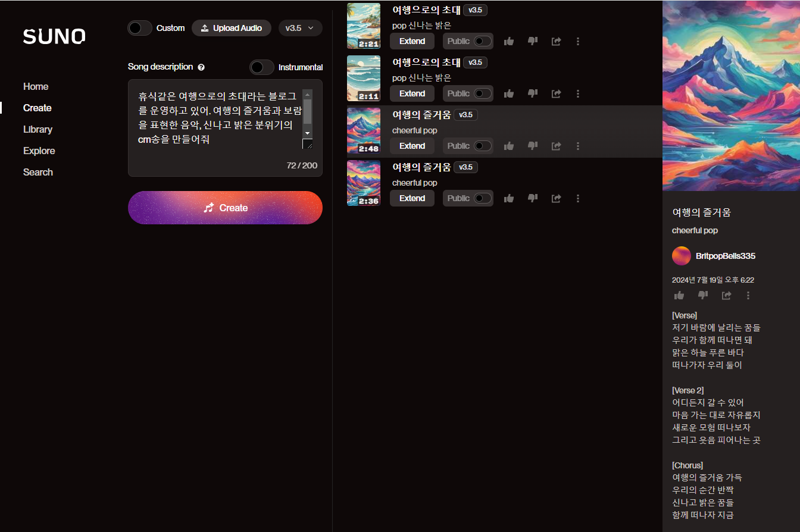Toggle Public for the 2:21 song

tap(483, 41)
